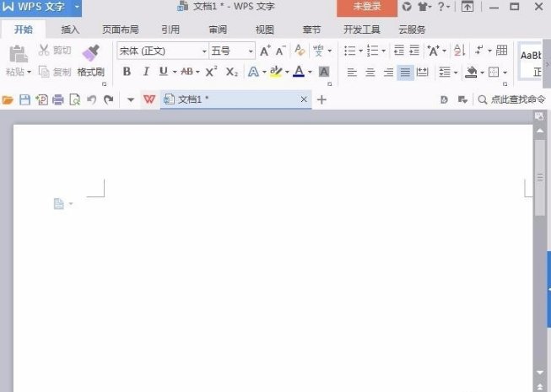551x392 pixels.
Task: Center align the paragraph
Action: click(x=370, y=72)
